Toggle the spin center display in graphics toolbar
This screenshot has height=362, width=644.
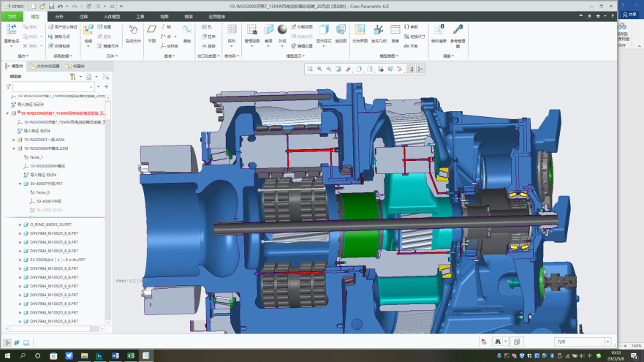click(x=420, y=69)
